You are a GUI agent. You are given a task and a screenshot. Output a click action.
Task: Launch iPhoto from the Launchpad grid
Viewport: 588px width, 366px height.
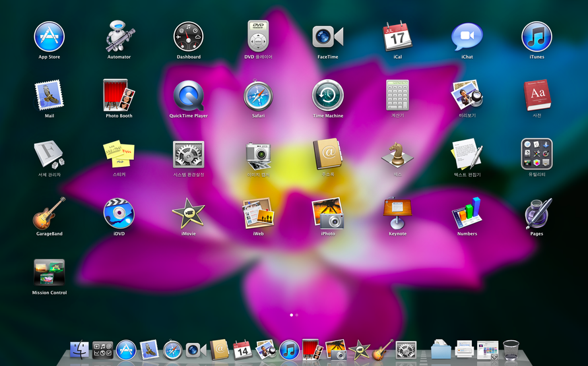(328, 213)
